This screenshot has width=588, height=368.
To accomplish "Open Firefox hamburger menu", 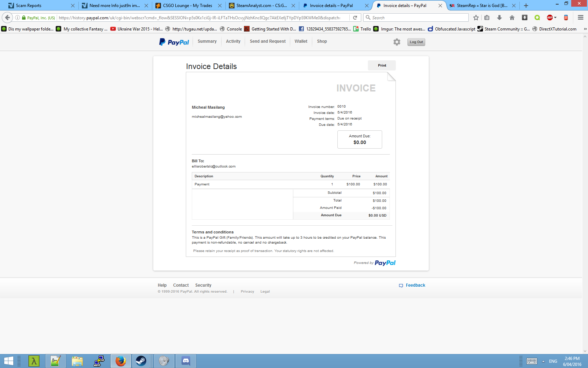I will 580,18.
